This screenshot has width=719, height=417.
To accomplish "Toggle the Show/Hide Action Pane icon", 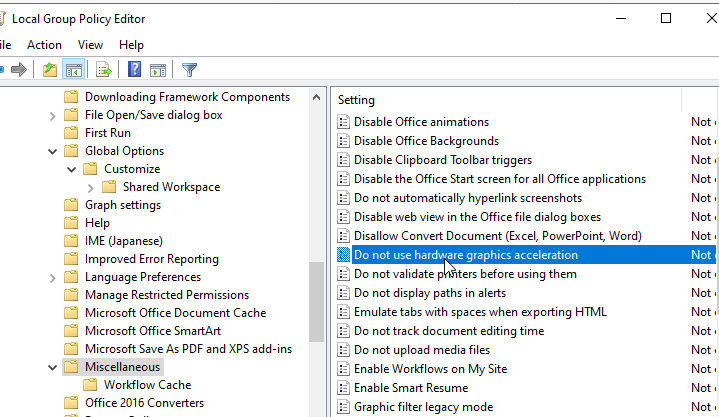I will 158,70.
